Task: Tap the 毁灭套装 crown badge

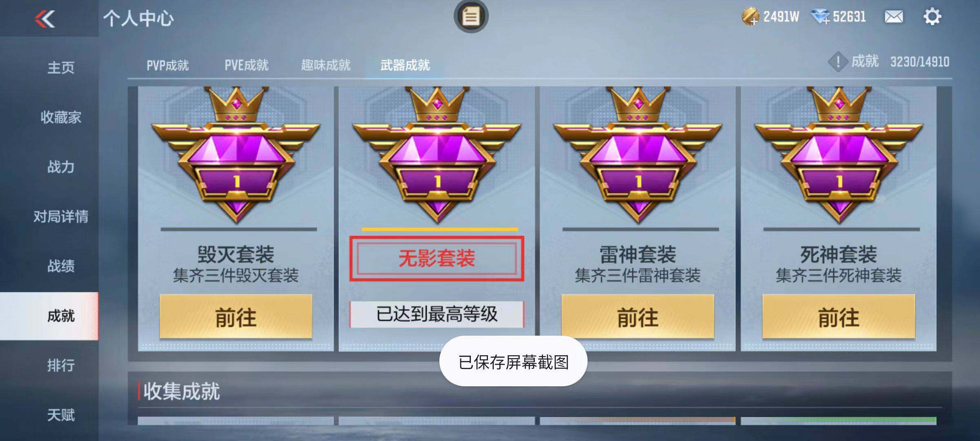Action: [x=236, y=155]
